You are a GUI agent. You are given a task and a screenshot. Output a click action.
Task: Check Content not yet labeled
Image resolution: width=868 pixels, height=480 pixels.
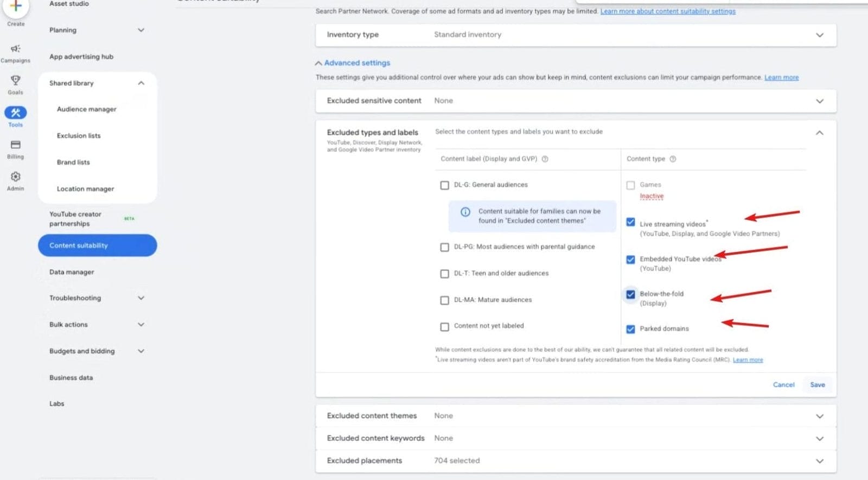click(x=445, y=327)
